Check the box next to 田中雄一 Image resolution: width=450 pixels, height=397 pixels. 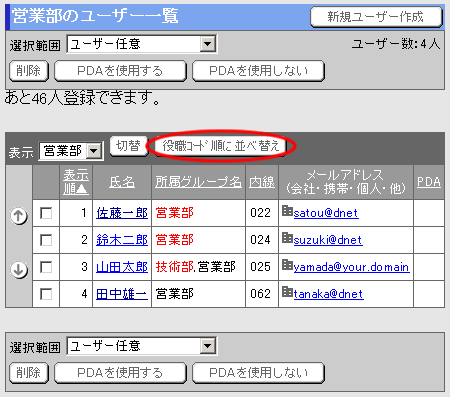click(x=46, y=294)
